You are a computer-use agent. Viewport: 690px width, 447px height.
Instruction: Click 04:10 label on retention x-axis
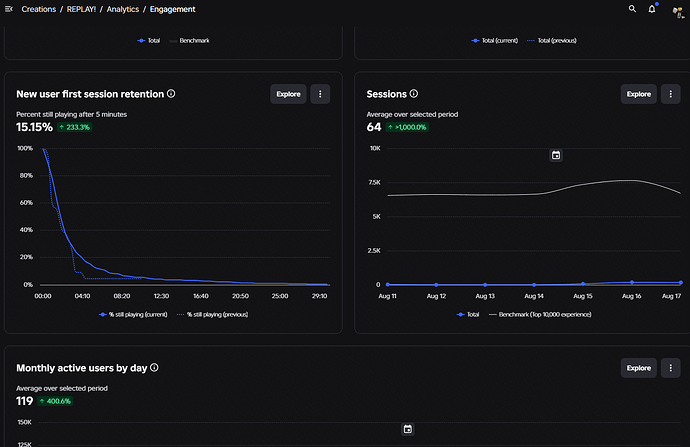click(x=82, y=296)
